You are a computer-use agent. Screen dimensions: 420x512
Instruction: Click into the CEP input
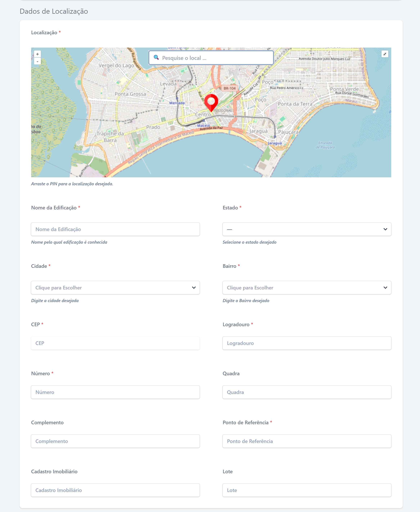(x=115, y=343)
